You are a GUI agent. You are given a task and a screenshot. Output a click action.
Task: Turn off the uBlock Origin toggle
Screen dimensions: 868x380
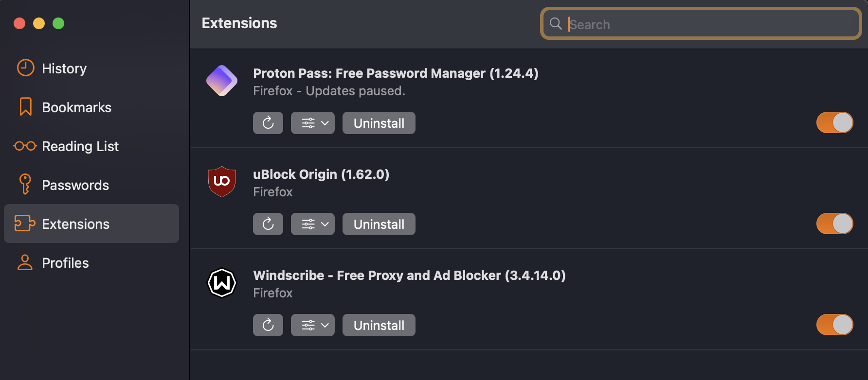pyautogui.click(x=834, y=224)
